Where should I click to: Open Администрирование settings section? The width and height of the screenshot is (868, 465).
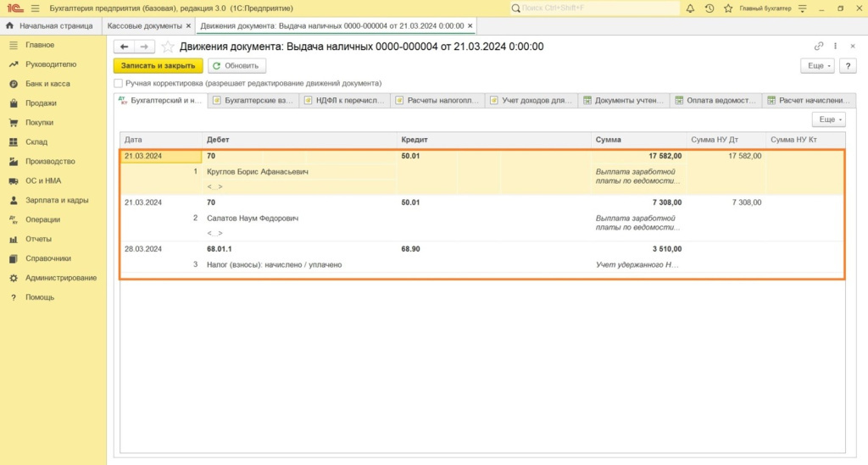pyautogui.click(x=60, y=278)
